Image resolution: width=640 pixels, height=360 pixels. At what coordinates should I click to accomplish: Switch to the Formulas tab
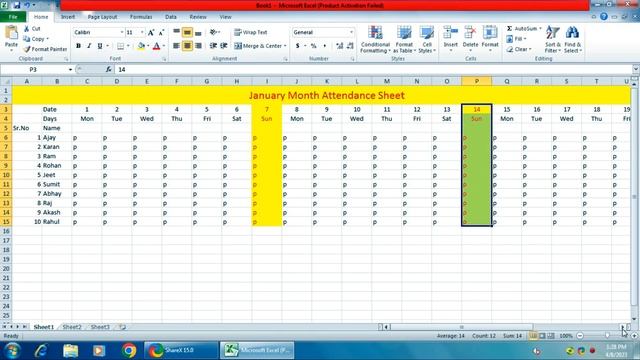[x=141, y=17]
